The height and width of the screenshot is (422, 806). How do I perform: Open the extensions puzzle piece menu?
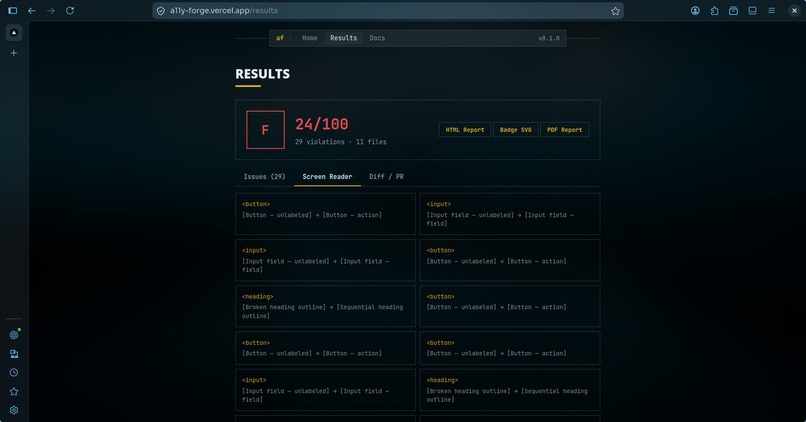coord(715,11)
